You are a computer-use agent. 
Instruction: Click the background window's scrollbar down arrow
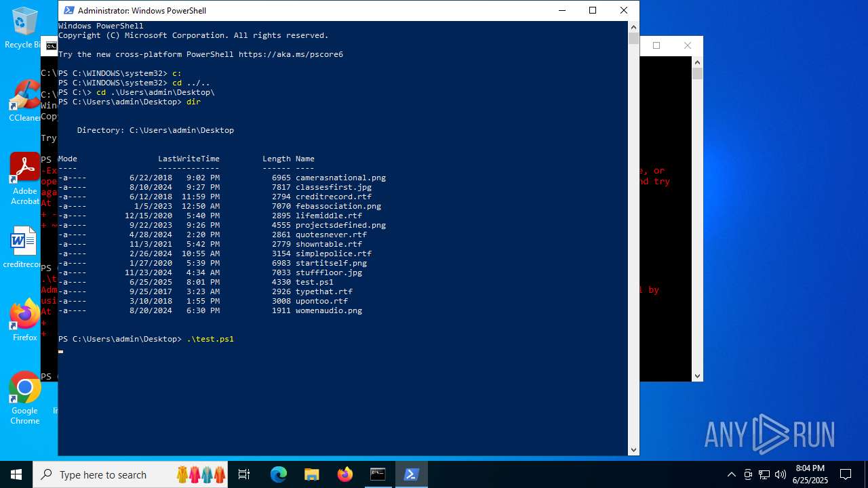(697, 376)
